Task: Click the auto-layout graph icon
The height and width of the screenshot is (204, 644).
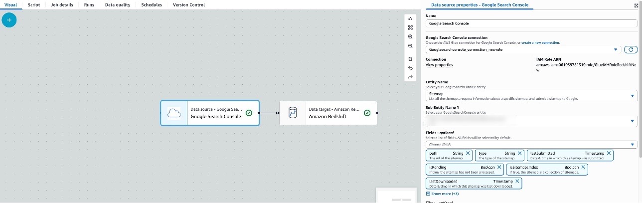Action: pyautogui.click(x=410, y=18)
